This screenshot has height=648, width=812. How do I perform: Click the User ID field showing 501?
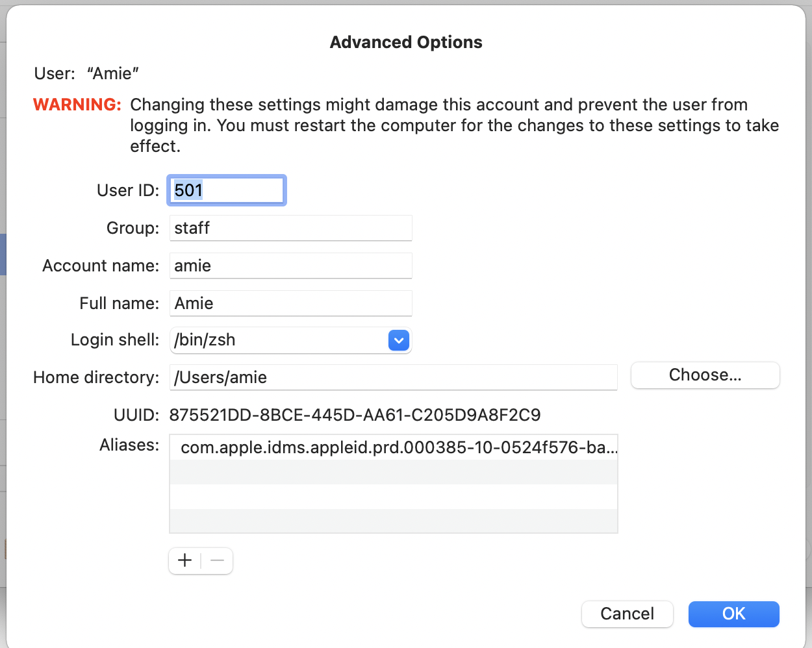(226, 190)
